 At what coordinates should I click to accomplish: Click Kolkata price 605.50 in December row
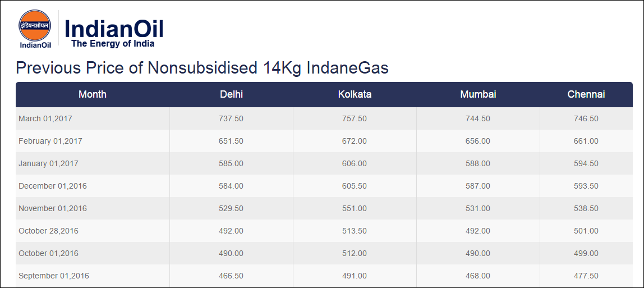[355, 186]
